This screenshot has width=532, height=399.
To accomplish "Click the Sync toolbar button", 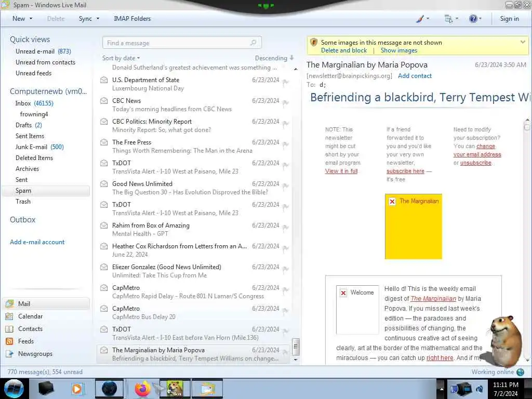I will pos(85,19).
